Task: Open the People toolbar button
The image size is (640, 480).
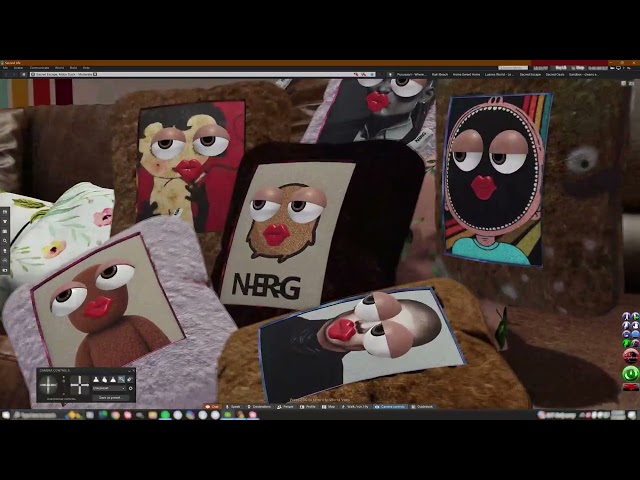Action: pyautogui.click(x=285, y=407)
